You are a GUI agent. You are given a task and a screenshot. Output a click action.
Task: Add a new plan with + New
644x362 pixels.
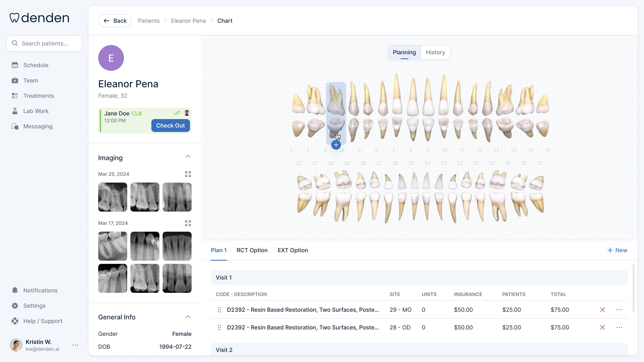tap(617, 250)
